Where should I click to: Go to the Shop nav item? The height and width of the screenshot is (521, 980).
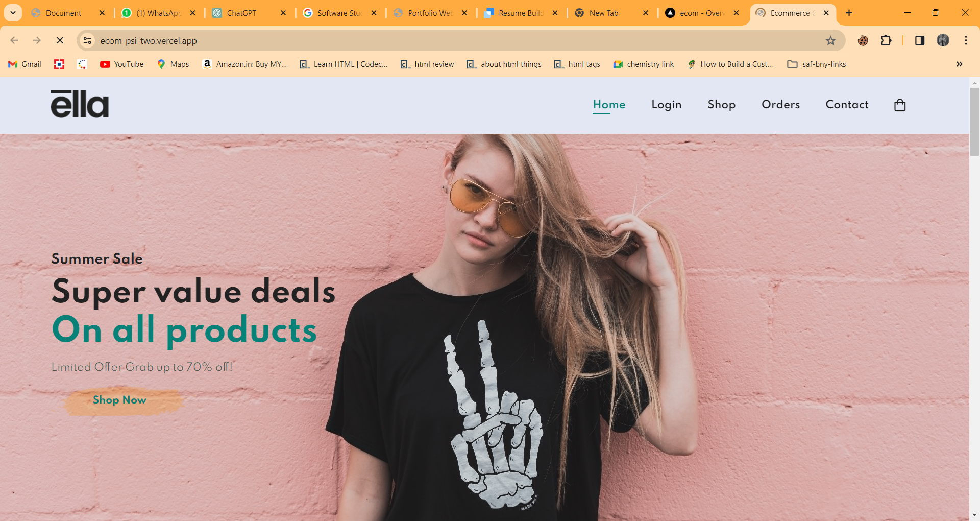click(721, 105)
